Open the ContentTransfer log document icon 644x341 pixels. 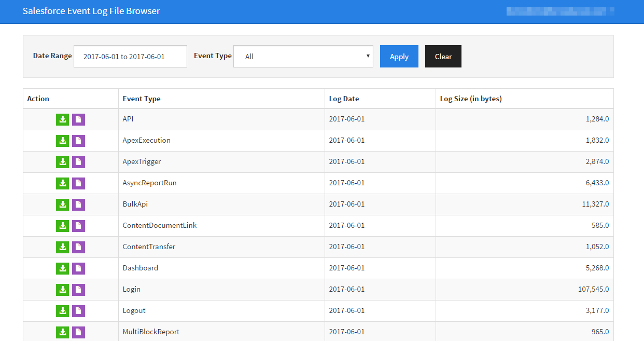tap(78, 247)
